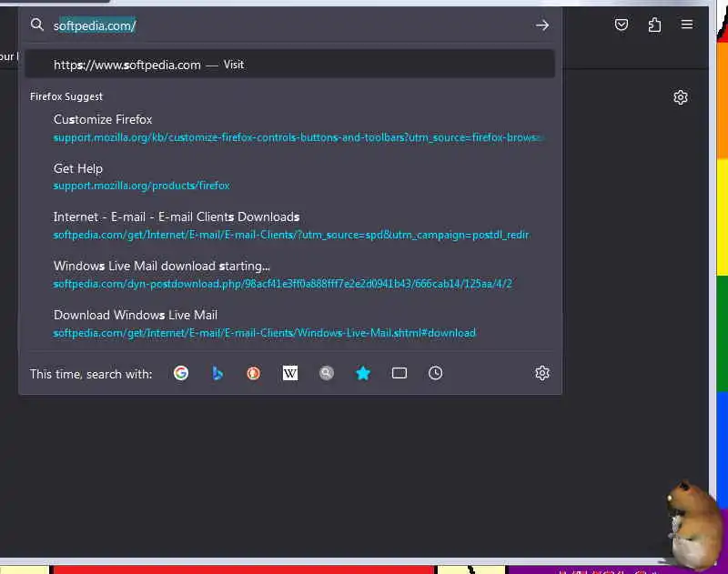The width and height of the screenshot is (728, 574).
Task: Search in Bookmarks star icon
Action: [x=362, y=373]
